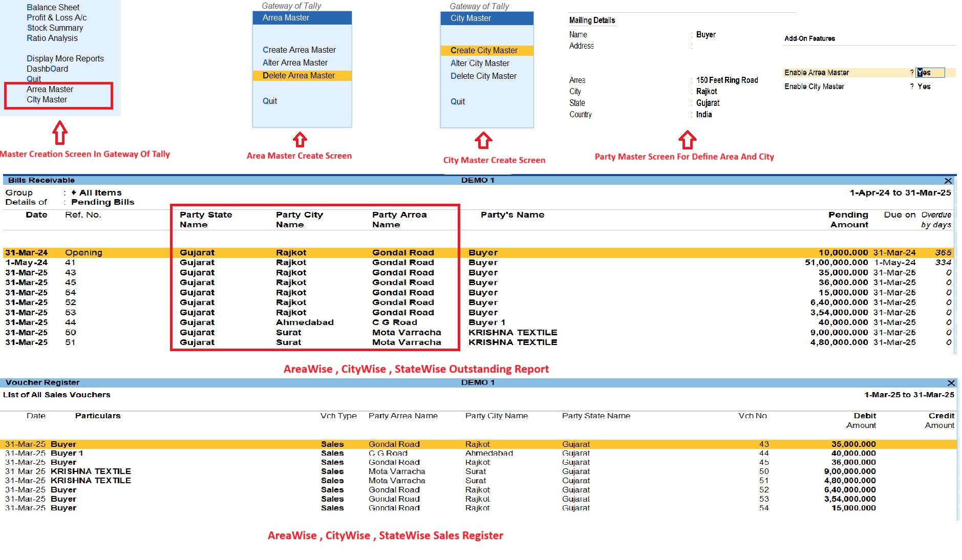This screenshot has width=962, height=560.
Task: Open Display More Reports
Action: click(65, 59)
